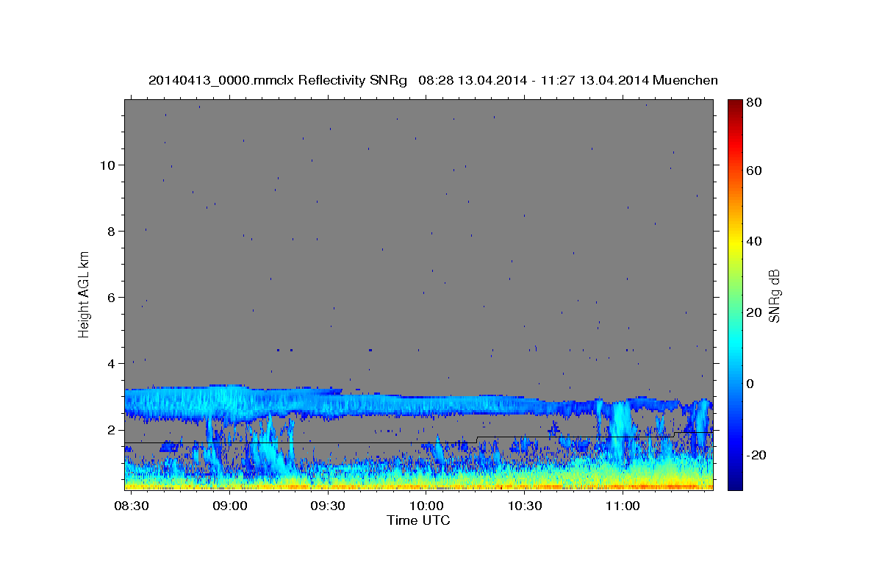Click the height axis tick label 2
The height and width of the screenshot is (588, 882).
point(112,430)
